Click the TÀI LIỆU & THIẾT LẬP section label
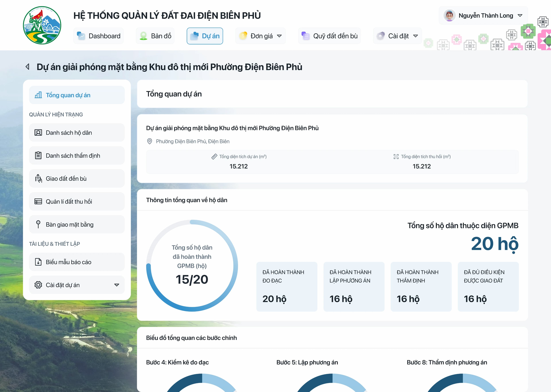 [55, 244]
